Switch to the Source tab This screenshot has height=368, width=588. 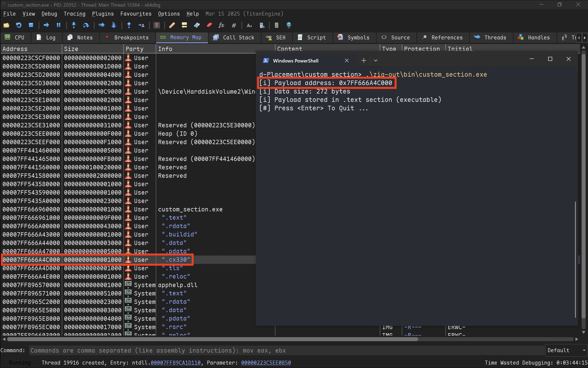point(396,37)
